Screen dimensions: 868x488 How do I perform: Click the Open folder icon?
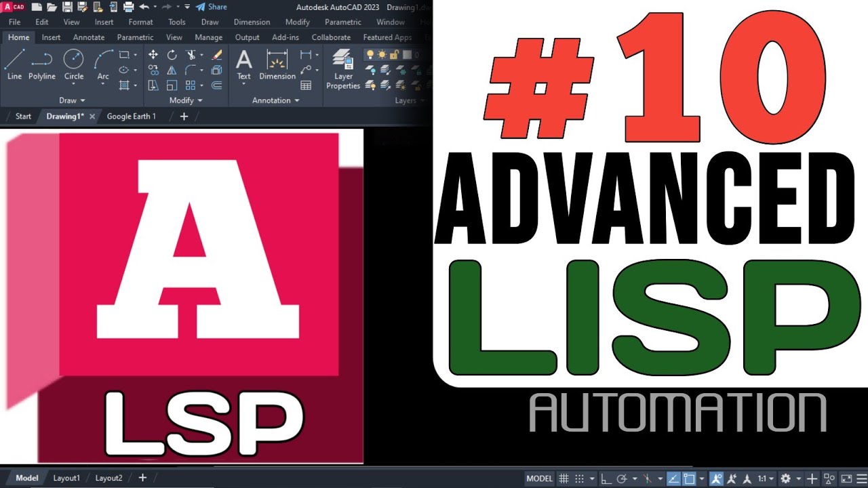coord(52,7)
